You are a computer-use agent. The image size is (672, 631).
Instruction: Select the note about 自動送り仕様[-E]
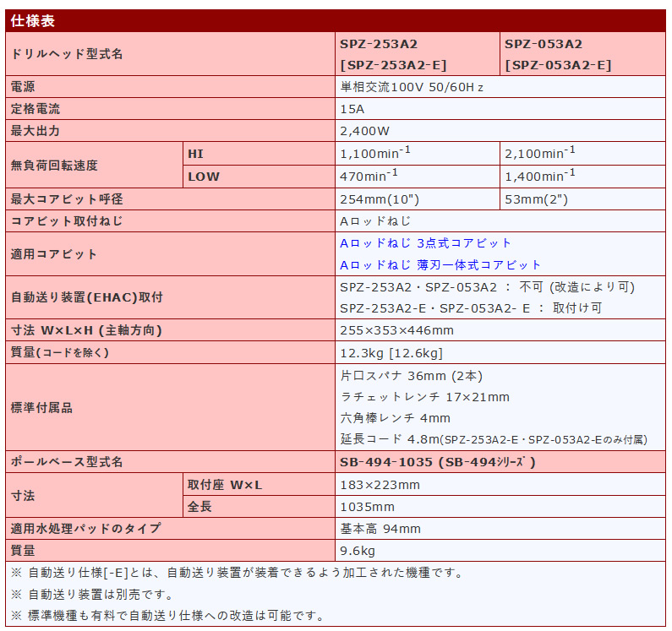click(x=238, y=573)
